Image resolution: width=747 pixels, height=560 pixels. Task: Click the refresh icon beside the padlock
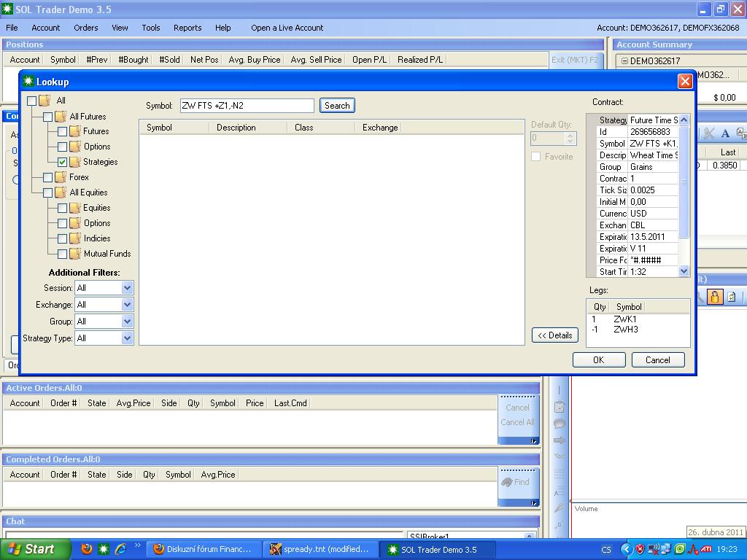731,297
